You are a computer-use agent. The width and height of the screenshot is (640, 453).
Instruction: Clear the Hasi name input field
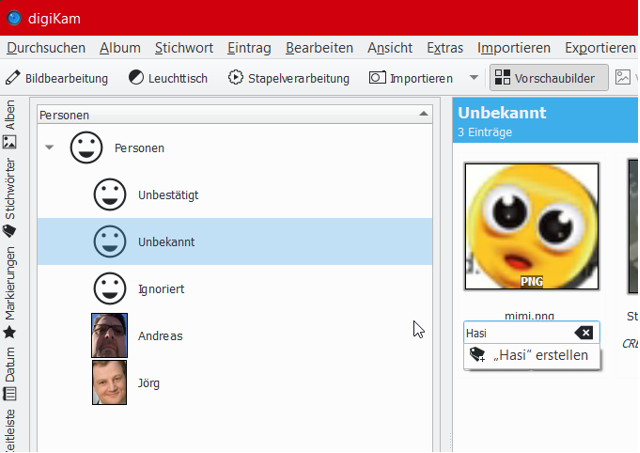pos(583,333)
